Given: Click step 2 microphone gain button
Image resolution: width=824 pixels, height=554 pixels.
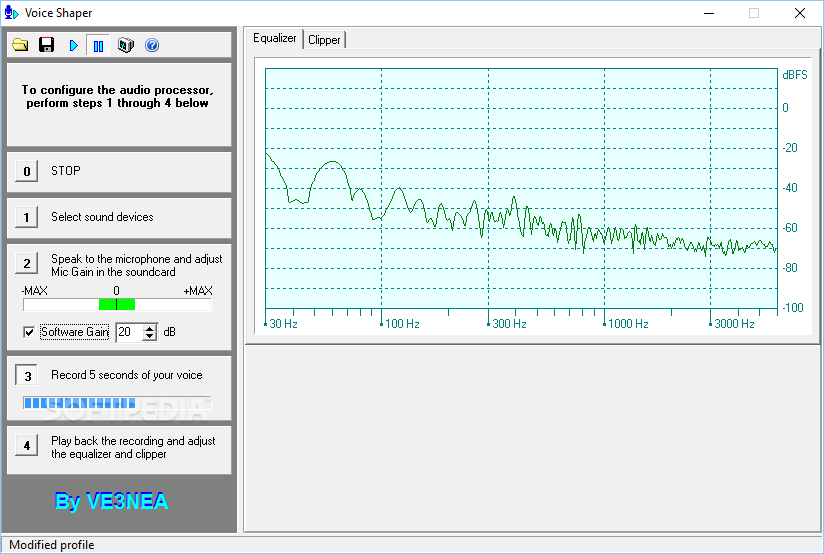Looking at the screenshot, I should 27,263.
